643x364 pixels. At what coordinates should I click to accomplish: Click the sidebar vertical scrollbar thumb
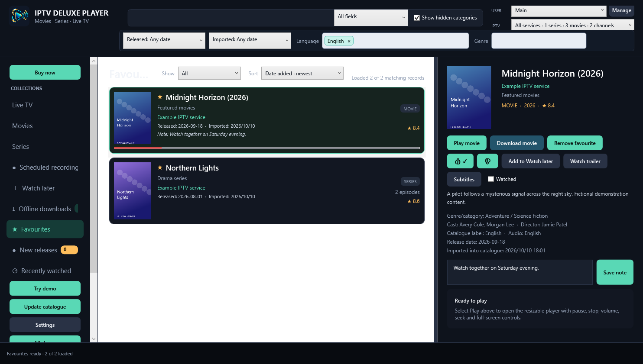(94, 169)
